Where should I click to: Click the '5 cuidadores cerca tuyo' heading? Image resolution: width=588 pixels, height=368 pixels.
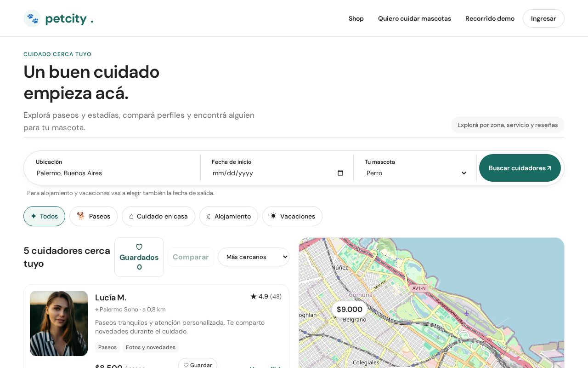[67, 257]
